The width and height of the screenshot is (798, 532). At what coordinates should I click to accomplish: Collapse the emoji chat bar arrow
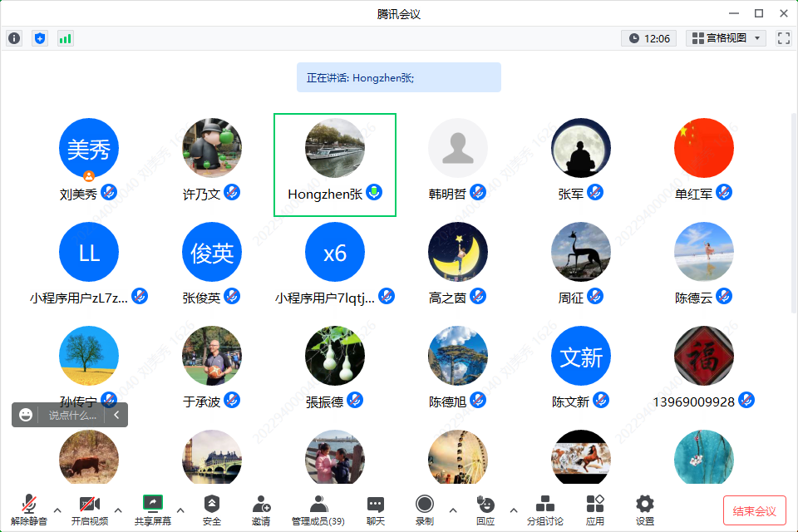click(x=116, y=415)
